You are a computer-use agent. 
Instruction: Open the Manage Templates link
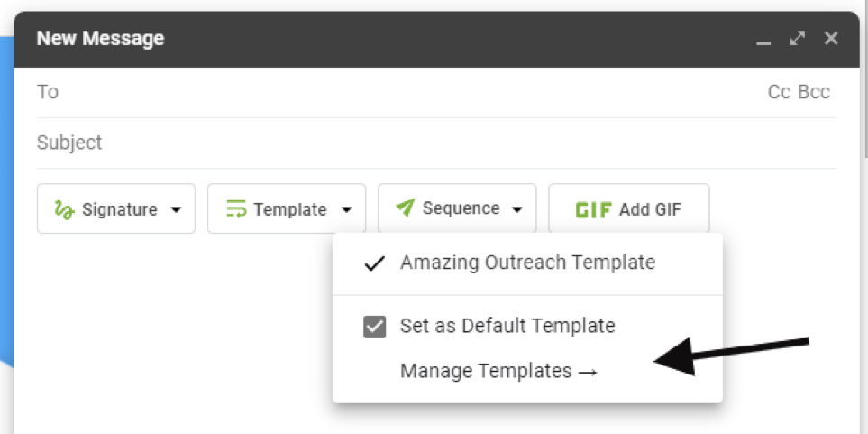(x=498, y=371)
